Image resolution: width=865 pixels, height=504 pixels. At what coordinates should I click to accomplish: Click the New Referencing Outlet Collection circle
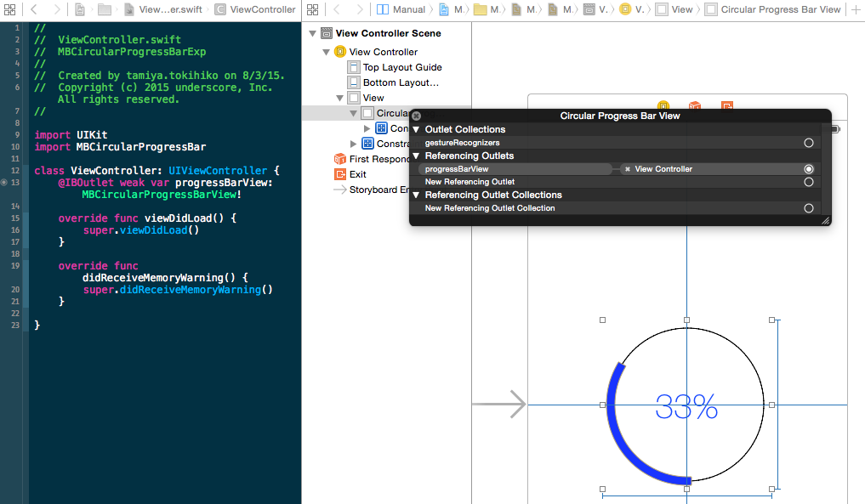pyautogui.click(x=808, y=207)
